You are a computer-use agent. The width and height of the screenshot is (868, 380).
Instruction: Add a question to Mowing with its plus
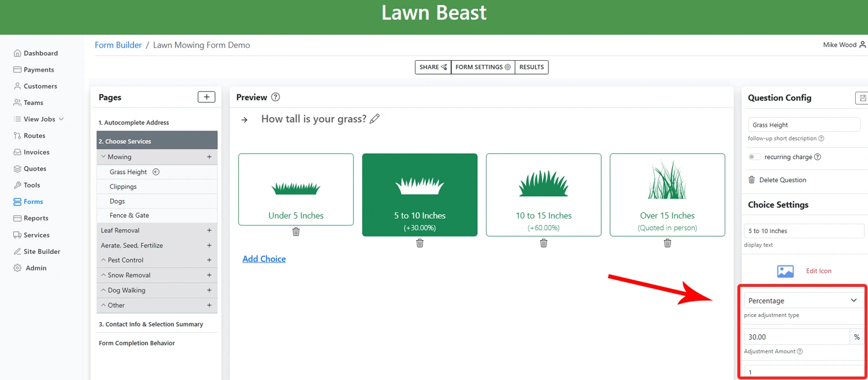209,157
